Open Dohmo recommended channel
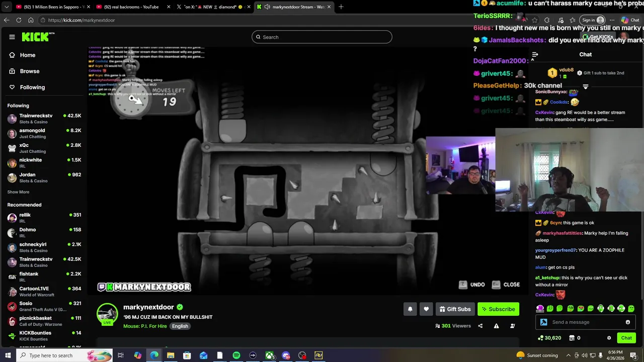This screenshot has width=644, height=362. click(x=44, y=232)
